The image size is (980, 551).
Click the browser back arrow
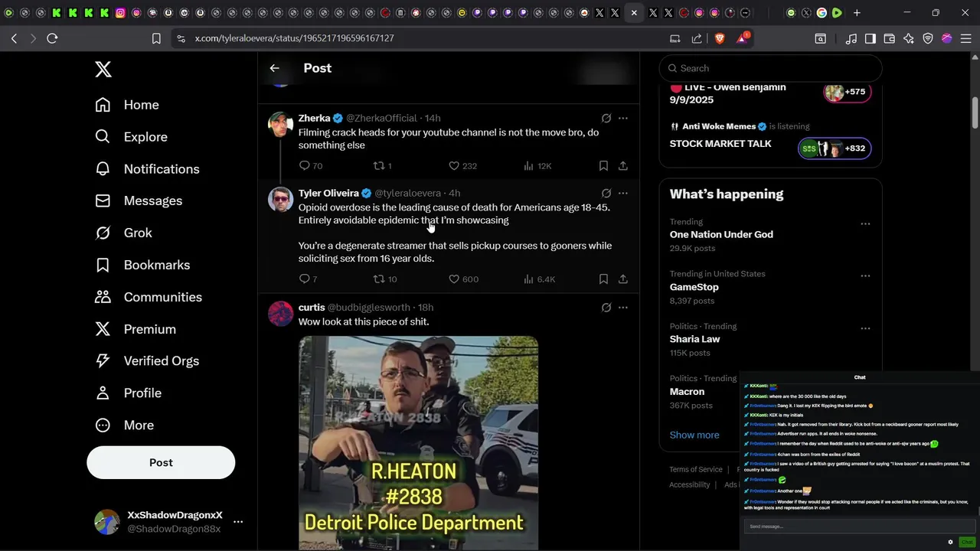pos(14,38)
